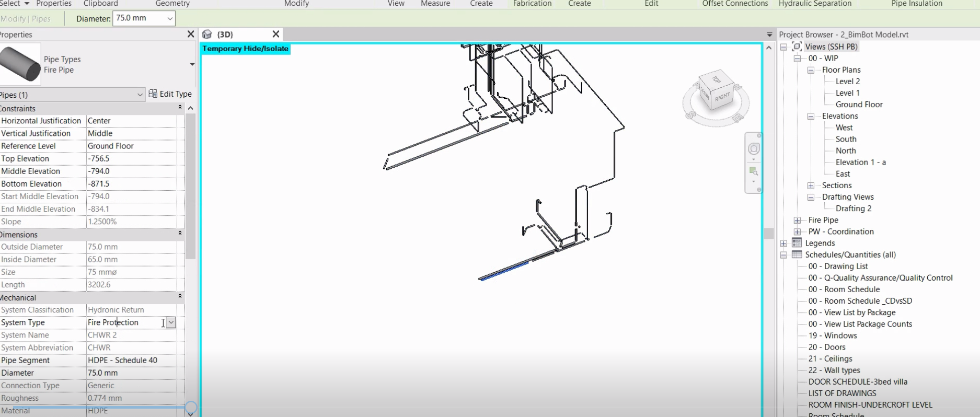Expand the Sections node

point(811,186)
